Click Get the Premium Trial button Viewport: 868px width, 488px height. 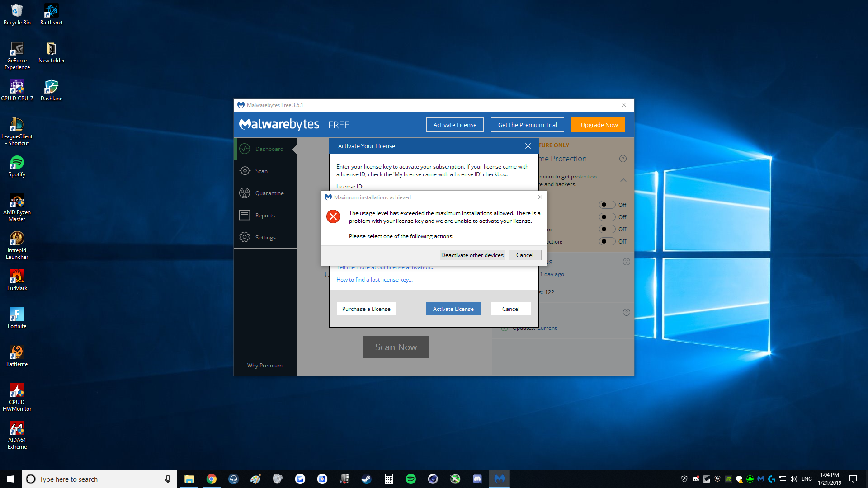point(527,125)
